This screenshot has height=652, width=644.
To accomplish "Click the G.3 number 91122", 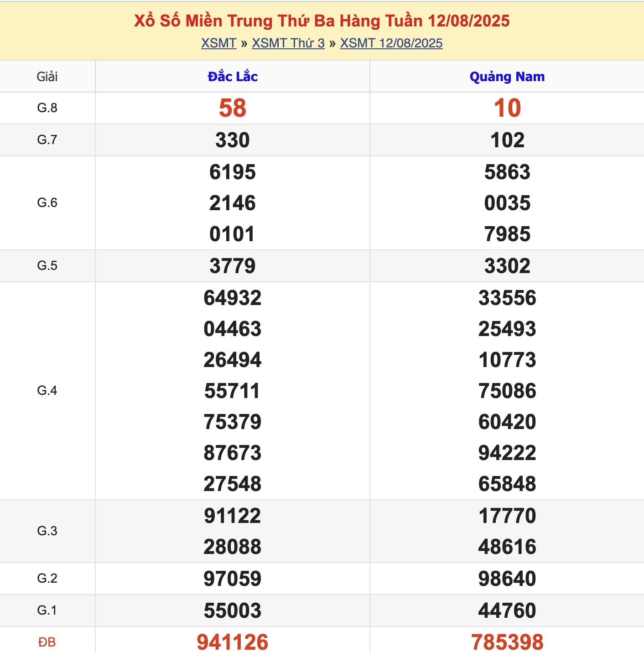I will pos(233,516).
